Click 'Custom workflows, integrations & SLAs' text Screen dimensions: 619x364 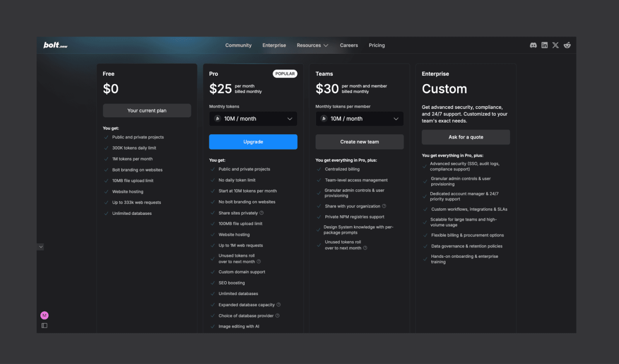coord(469,209)
